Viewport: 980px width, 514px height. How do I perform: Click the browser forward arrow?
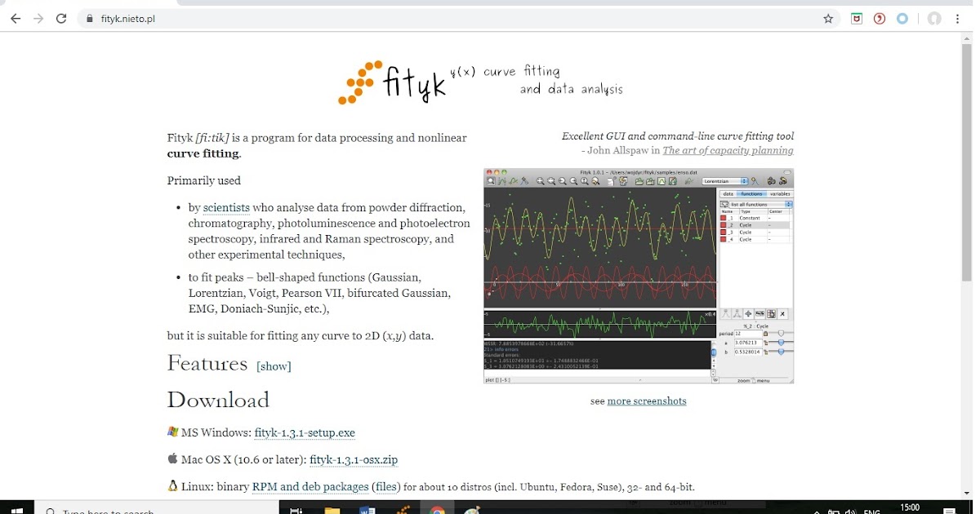point(38,19)
